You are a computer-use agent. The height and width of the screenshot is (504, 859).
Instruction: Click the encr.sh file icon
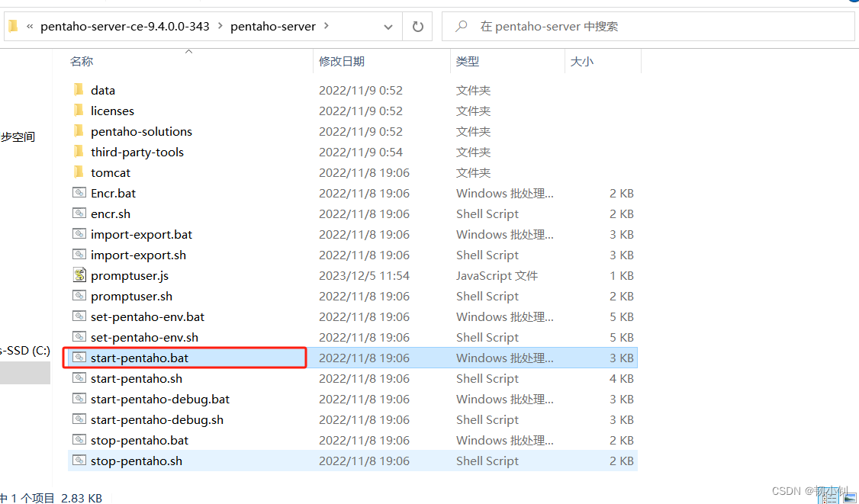[79, 213]
